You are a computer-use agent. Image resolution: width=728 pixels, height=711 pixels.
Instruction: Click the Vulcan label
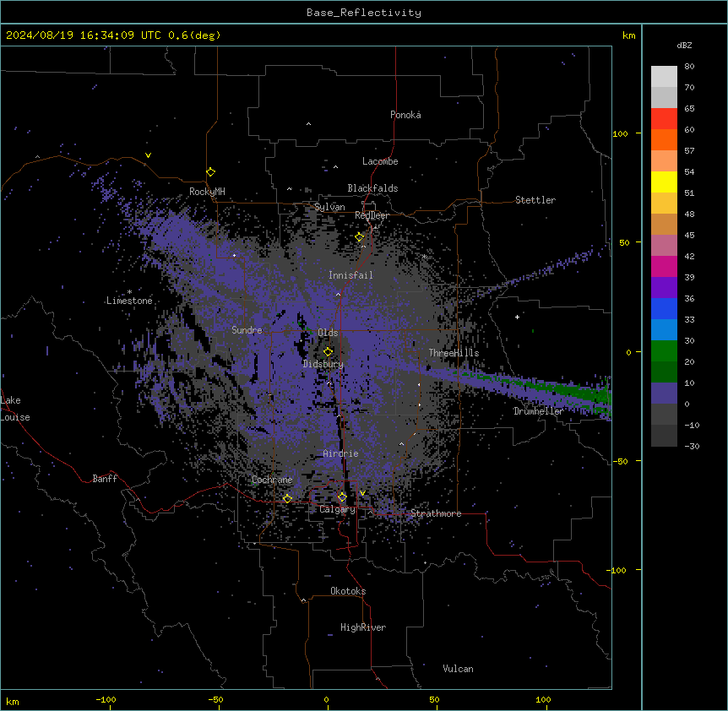pos(459,669)
